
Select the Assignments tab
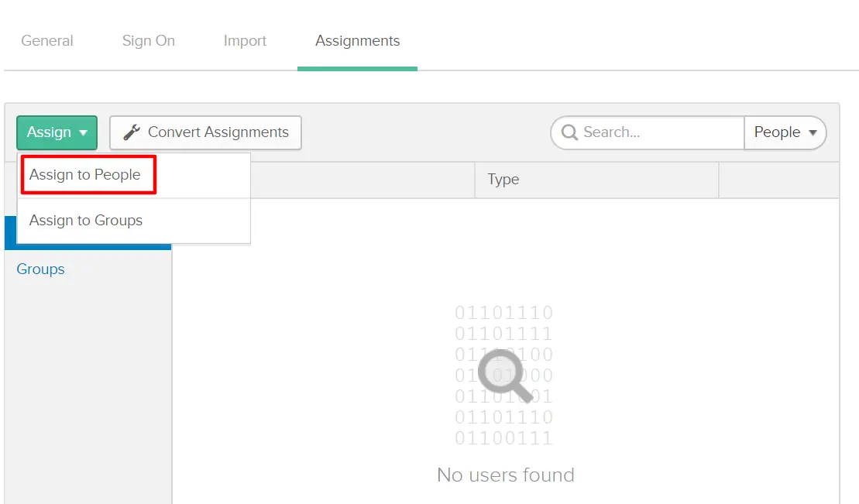pyautogui.click(x=357, y=40)
